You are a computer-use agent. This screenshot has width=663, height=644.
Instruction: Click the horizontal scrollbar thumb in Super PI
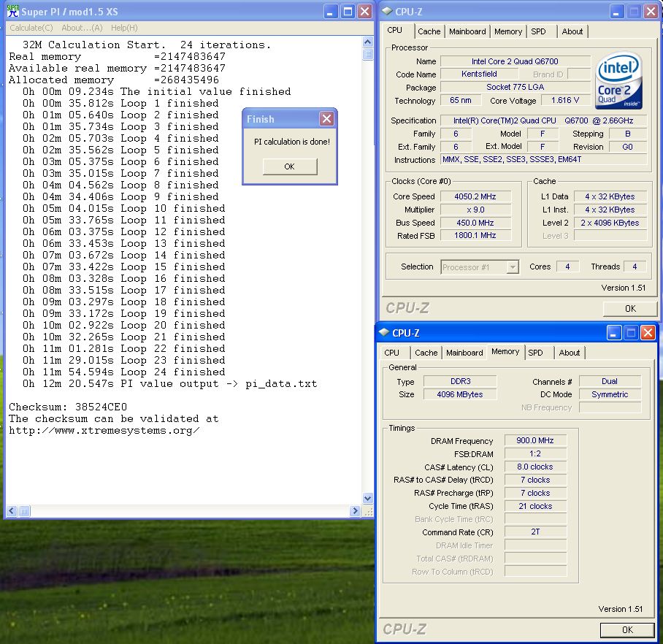tap(24, 511)
